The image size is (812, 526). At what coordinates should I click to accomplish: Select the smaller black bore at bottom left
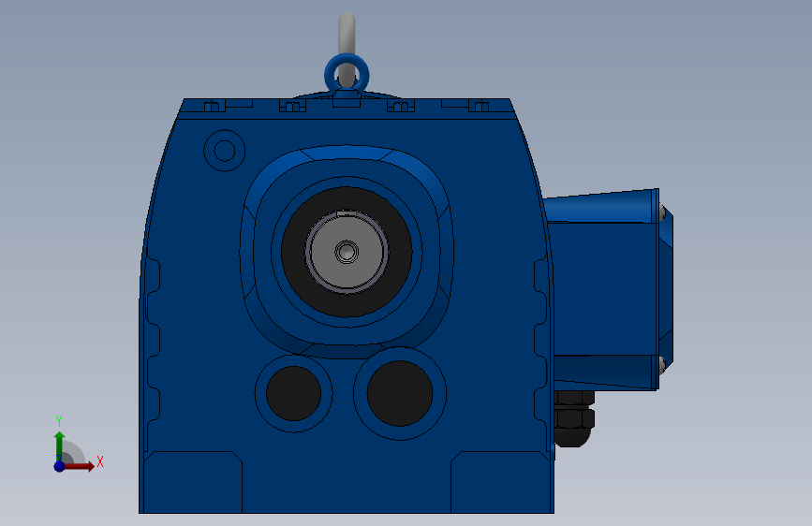pyautogui.click(x=294, y=393)
